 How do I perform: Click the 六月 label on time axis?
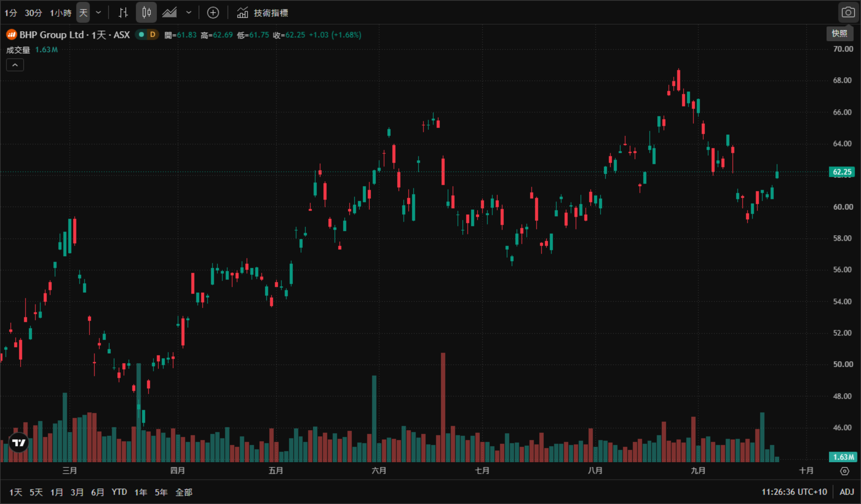379,471
